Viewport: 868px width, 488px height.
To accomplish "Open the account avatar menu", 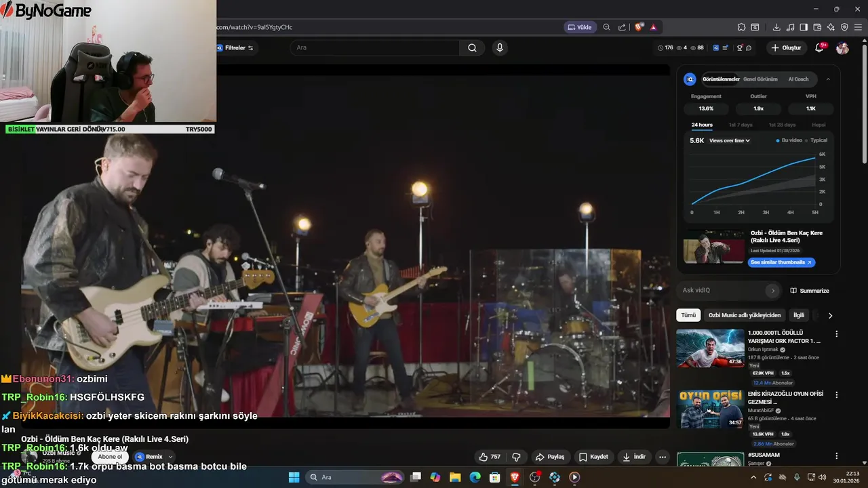I will click(843, 47).
